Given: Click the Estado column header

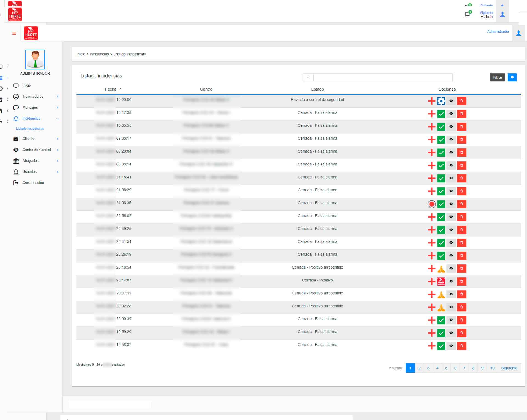Looking at the screenshot, I should [317, 89].
